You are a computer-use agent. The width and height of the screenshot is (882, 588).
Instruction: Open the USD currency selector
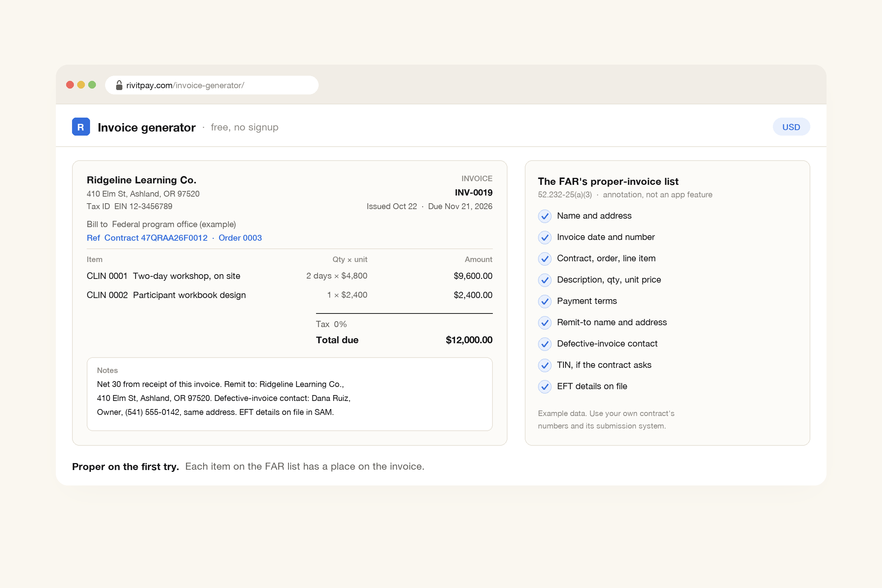click(x=791, y=127)
